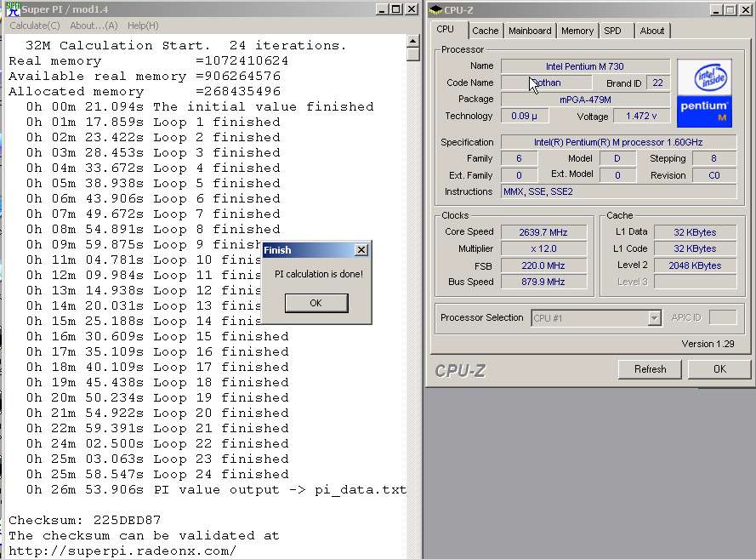Open the Help(H) menu in Super PI

pos(143,26)
